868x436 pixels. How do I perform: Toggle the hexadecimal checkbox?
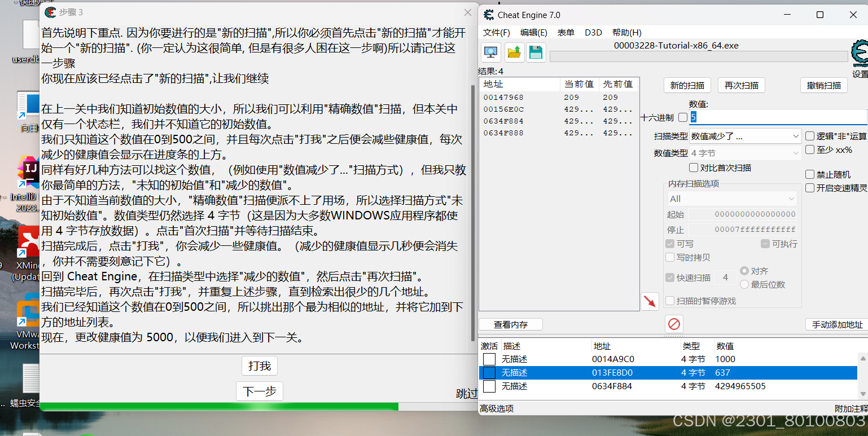click(682, 117)
